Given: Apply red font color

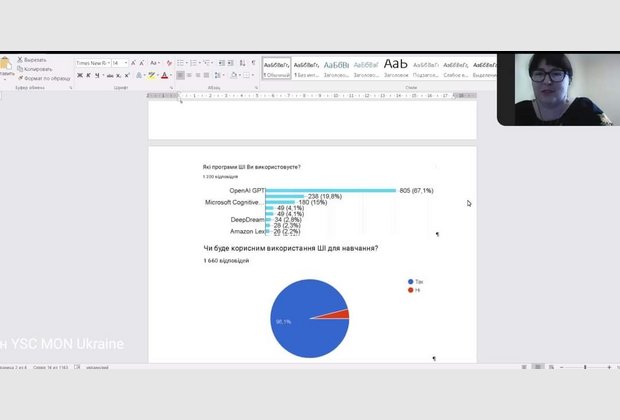Looking at the screenshot, I should click(x=164, y=75).
